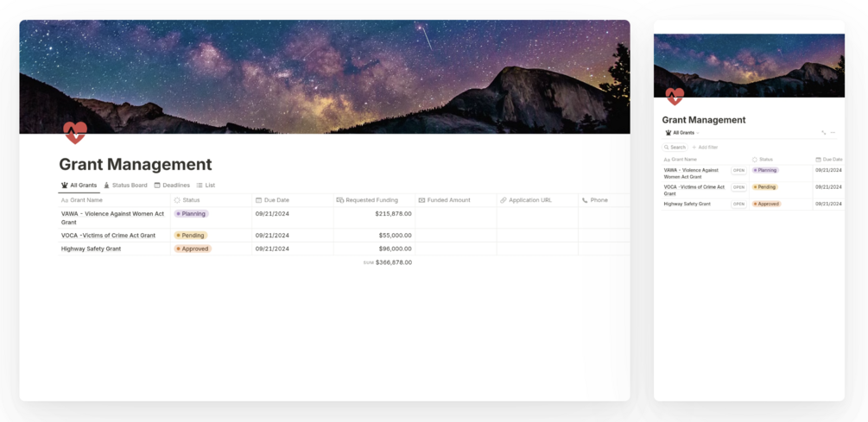This screenshot has height=422, width=868.
Task: Click the heart pulse icon in the mobile preview
Action: tap(675, 97)
